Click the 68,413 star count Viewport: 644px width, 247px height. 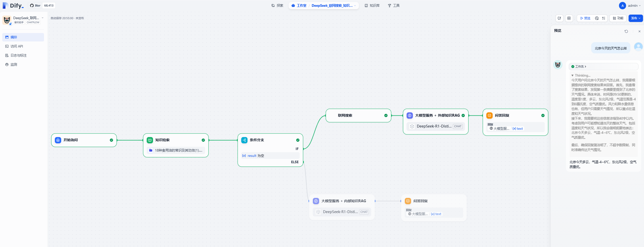[49, 6]
